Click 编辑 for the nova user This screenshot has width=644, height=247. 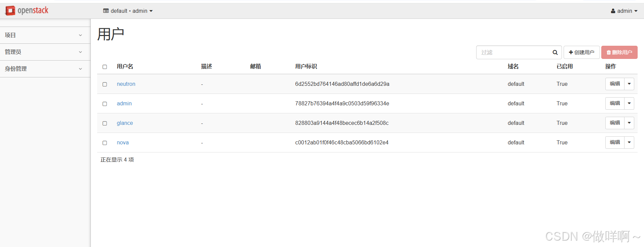click(x=615, y=142)
